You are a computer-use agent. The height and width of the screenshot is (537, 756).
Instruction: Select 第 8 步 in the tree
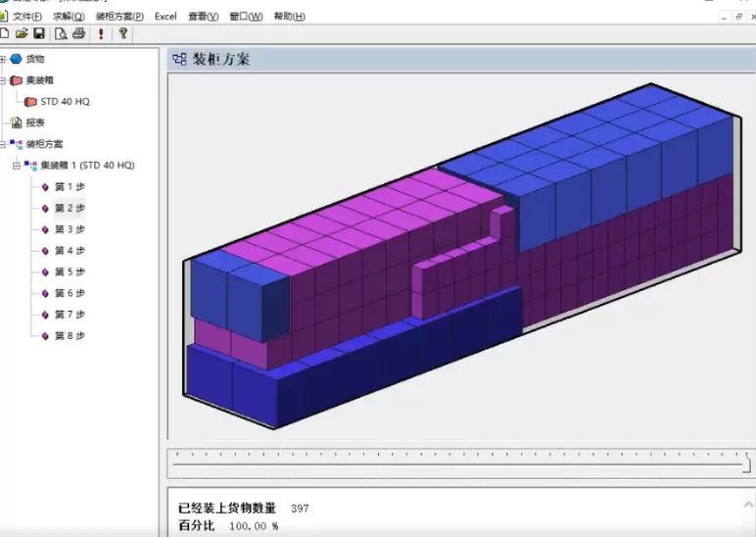pos(70,335)
